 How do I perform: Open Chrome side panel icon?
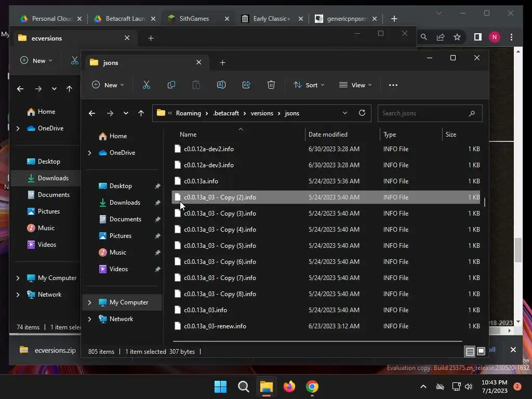tap(478, 37)
